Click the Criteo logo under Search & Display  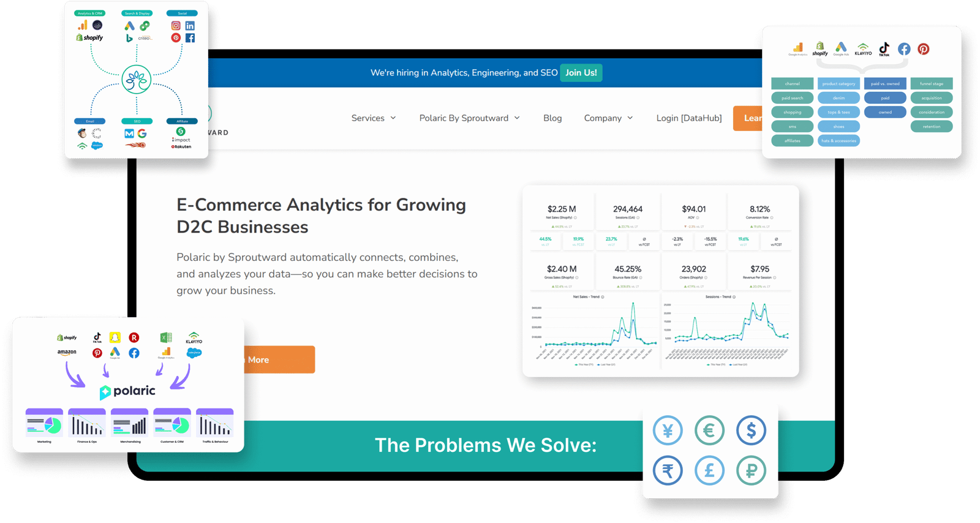point(145,38)
